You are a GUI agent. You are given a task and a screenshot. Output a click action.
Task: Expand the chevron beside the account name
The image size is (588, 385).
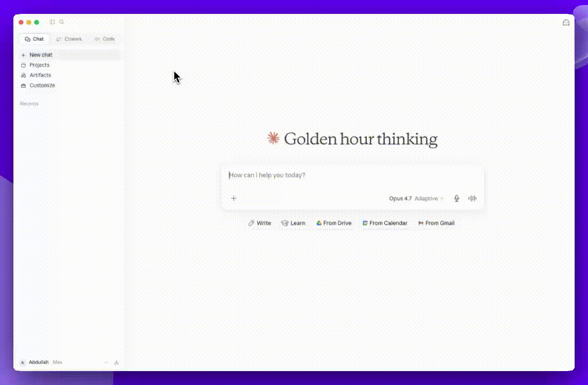pos(106,362)
